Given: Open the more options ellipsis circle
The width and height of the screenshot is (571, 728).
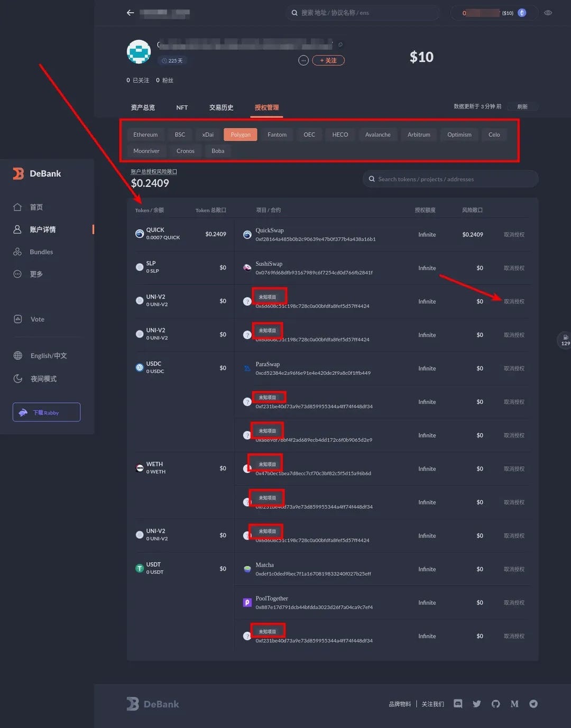Looking at the screenshot, I should pos(303,60).
